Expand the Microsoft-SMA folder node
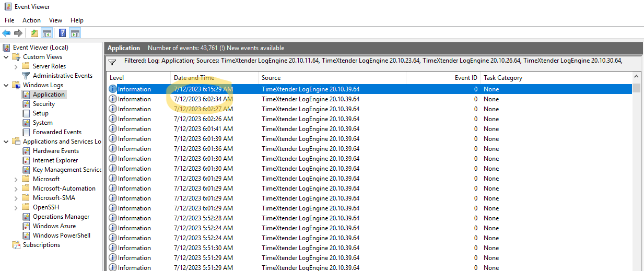Viewport: 644px width, 271px height. click(x=16, y=198)
